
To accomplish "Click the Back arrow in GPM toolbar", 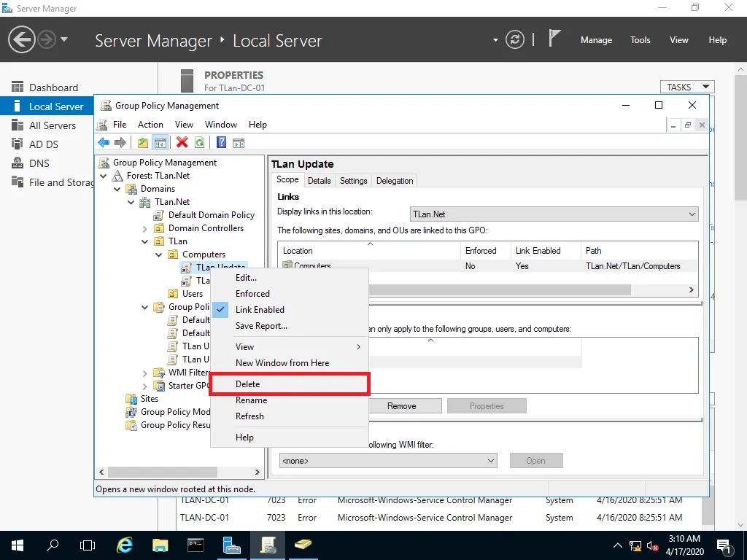I will (104, 142).
